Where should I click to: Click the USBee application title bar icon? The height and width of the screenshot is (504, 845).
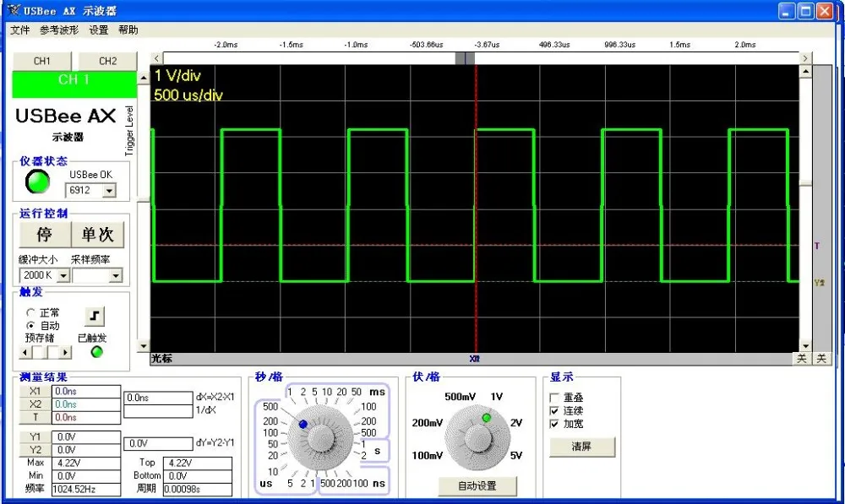tap(14, 10)
